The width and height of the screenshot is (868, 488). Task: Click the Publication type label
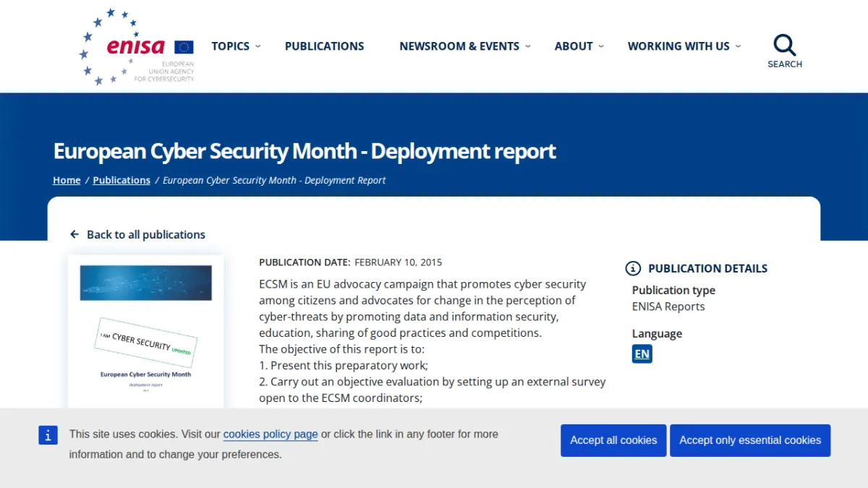[x=673, y=290]
